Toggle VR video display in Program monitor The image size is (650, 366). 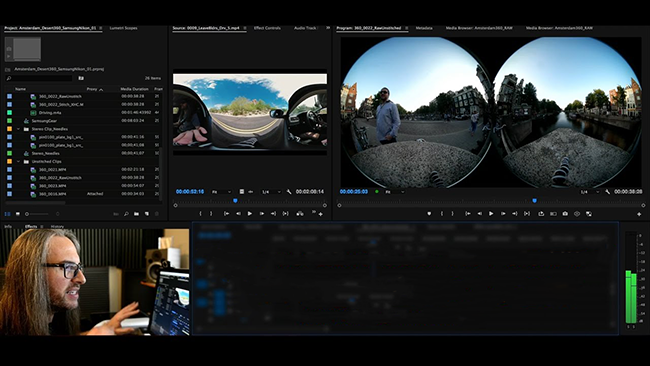[577, 213]
